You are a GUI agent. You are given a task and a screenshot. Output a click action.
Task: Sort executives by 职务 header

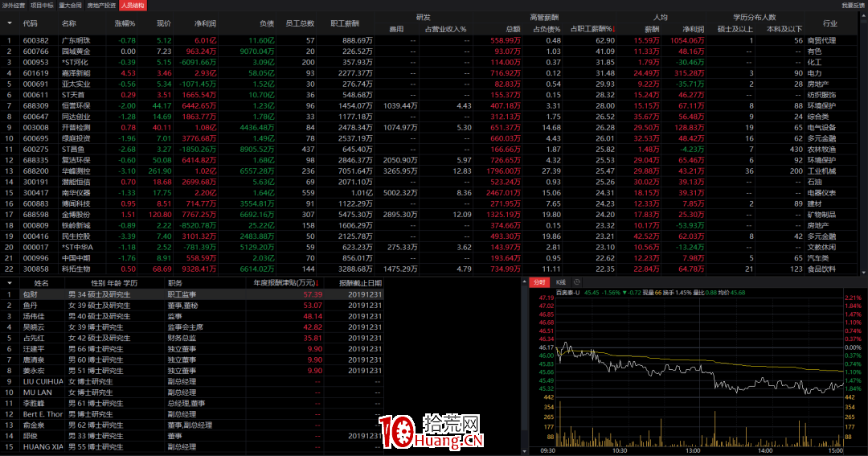tap(175, 282)
